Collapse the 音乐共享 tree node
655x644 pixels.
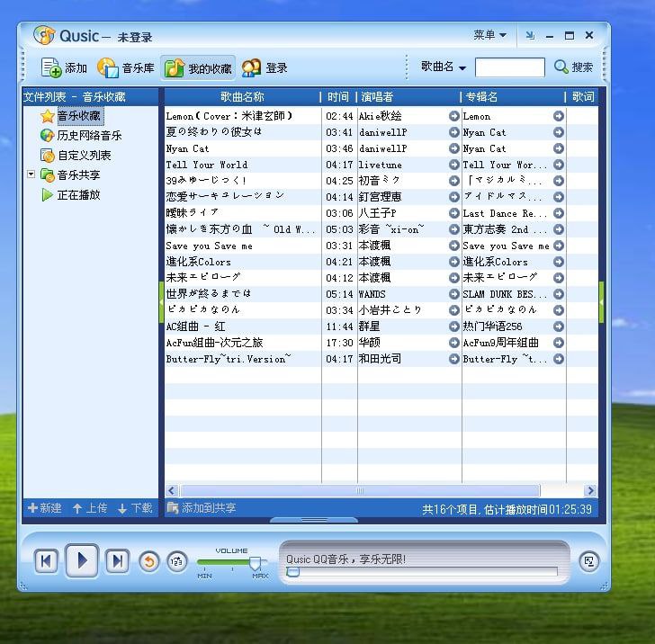click(31, 174)
